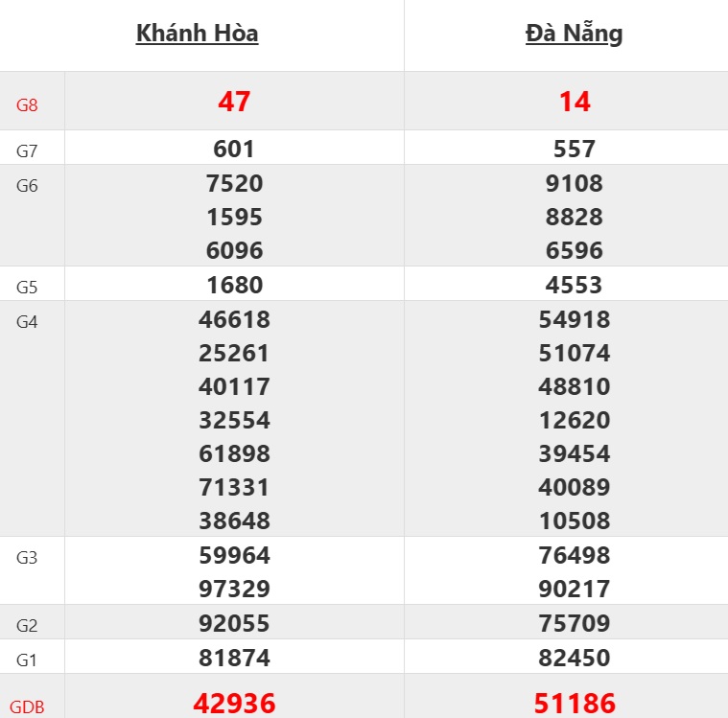Click Khánh Hòa G5 number 1680
This screenshot has height=718, width=728.
click(x=234, y=285)
